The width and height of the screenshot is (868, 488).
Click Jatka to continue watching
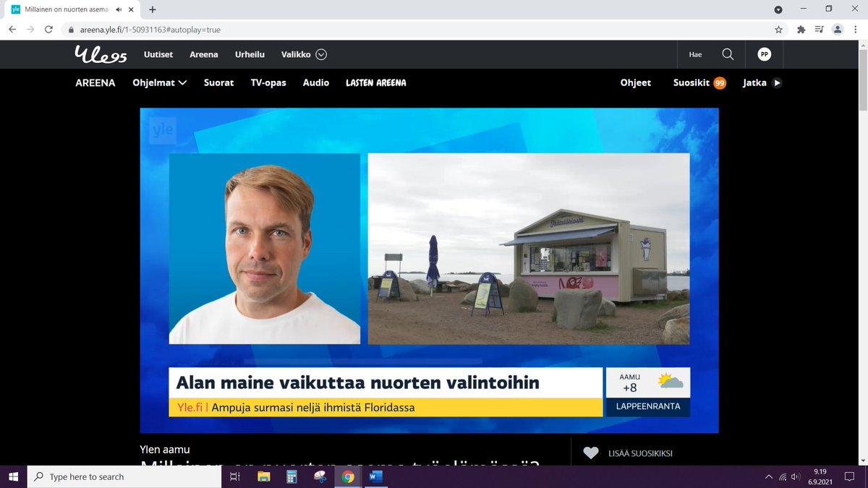(762, 83)
